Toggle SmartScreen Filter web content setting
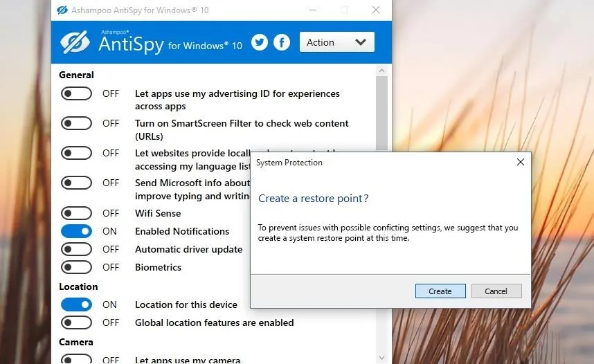The width and height of the screenshot is (594, 364). [x=76, y=123]
